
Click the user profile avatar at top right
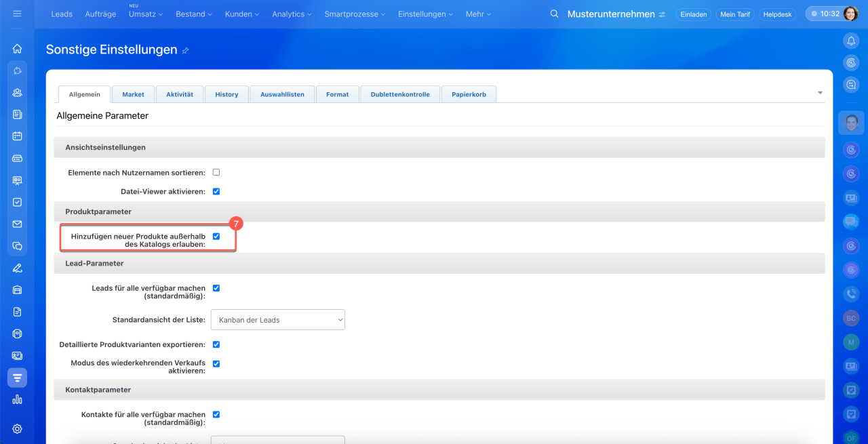[x=850, y=14]
